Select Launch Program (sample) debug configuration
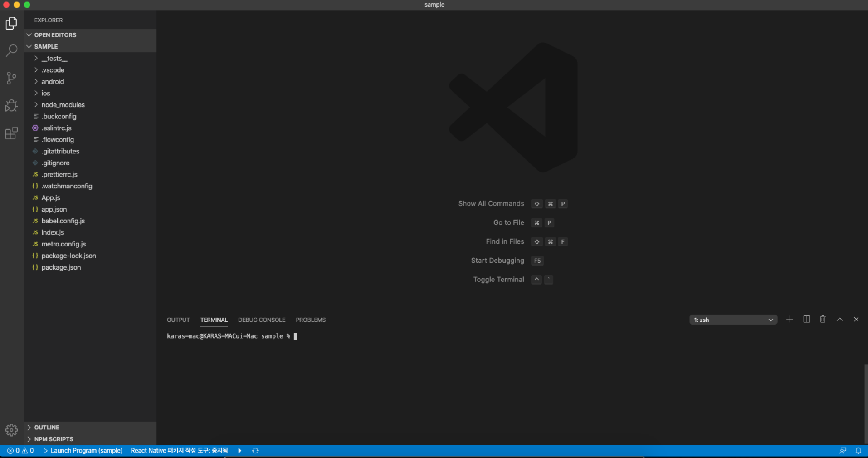This screenshot has width=868, height=458. pos(83,451)
